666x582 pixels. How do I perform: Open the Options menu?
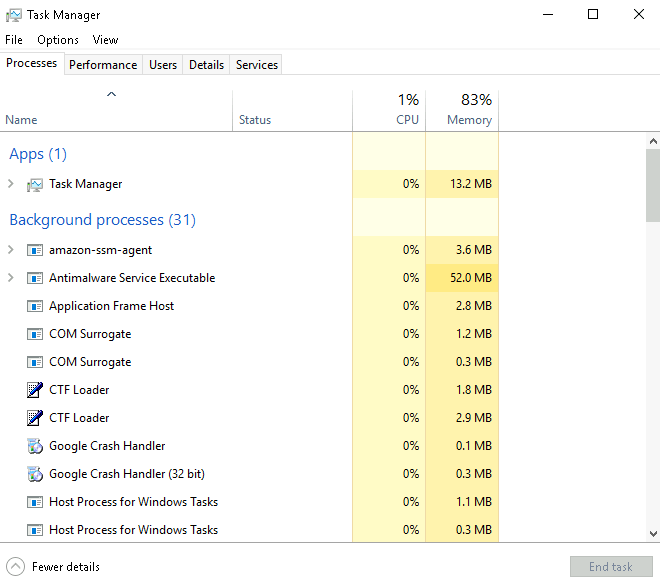click(58, 40)
